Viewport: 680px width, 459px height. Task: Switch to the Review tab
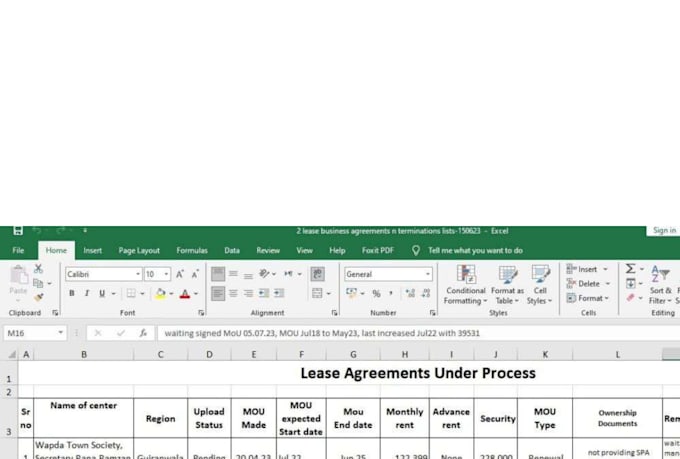point(268,250)
